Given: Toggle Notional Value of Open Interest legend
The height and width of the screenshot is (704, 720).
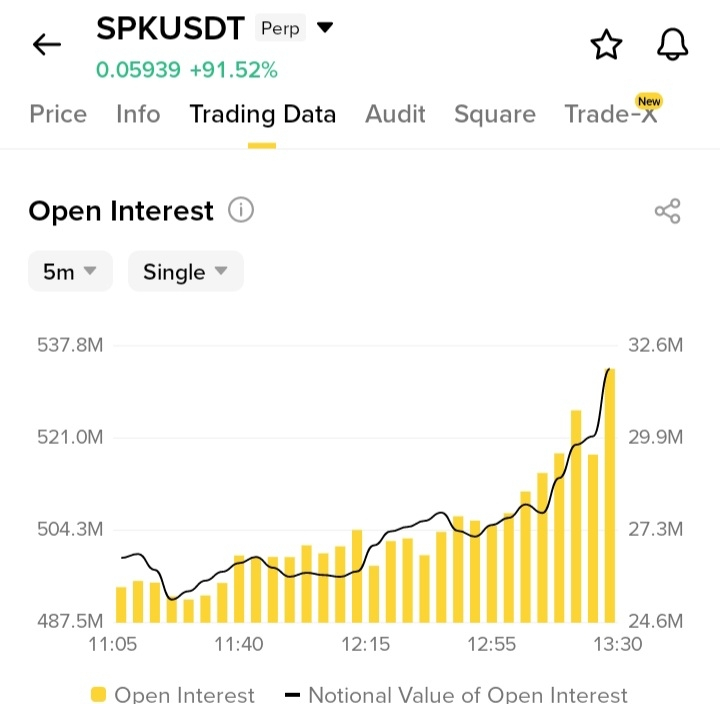Looking at the screenshot, I should 456,695.
